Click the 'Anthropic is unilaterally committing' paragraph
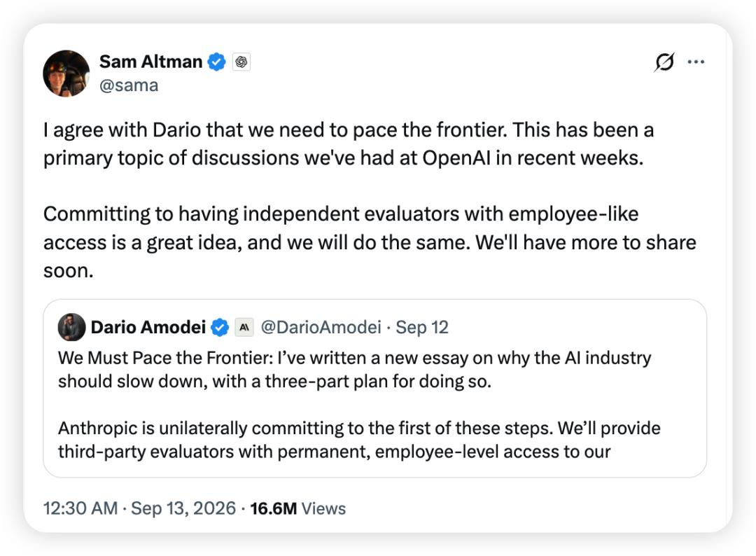Screen dimensions: 756x556 tap(359, 440)
